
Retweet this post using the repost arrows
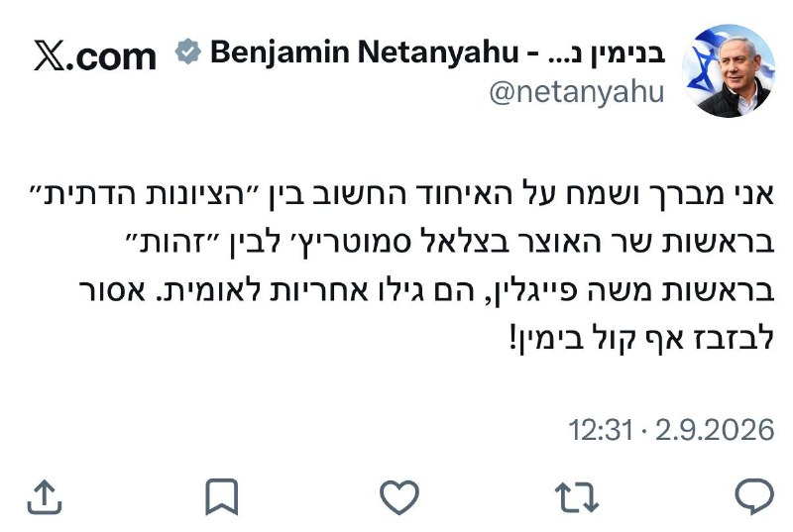pos(577,496)
